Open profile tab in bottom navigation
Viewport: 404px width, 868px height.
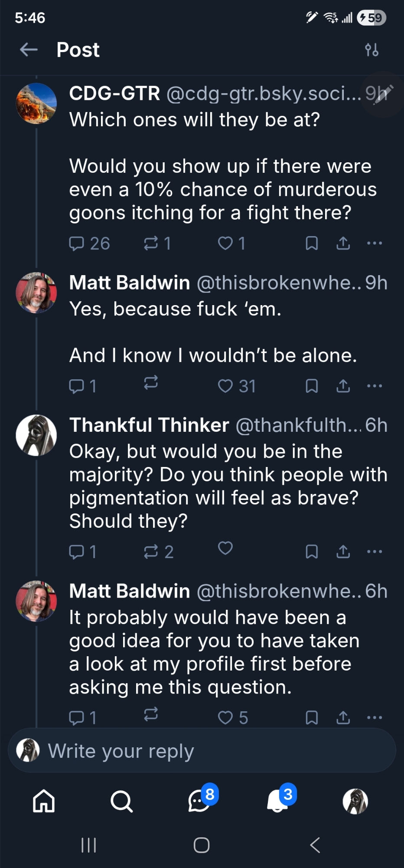tap(355, 801)
